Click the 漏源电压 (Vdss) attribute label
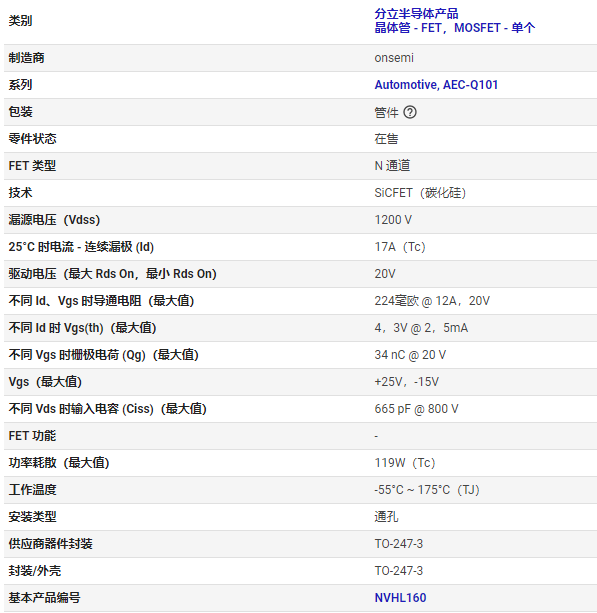 coord(54,220)
